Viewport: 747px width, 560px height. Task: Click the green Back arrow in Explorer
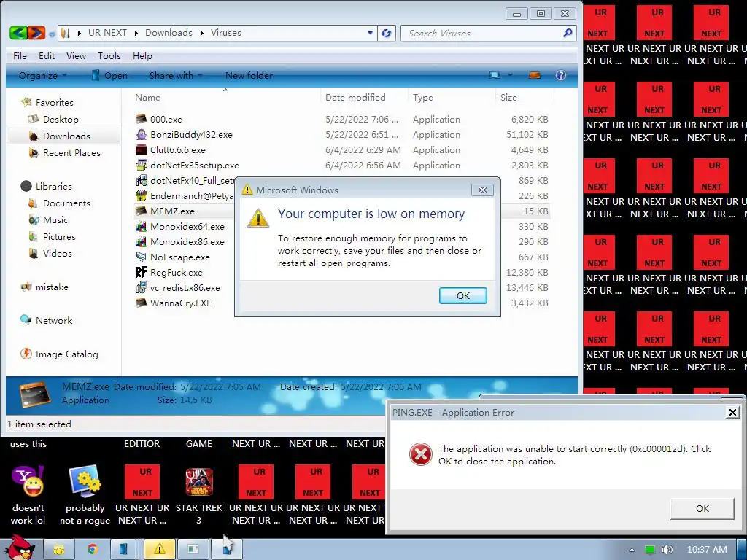tap(18, 33)
